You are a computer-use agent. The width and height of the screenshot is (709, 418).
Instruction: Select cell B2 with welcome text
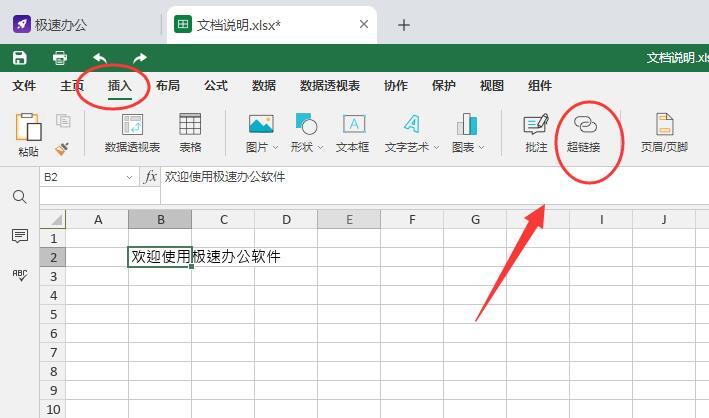tap(160, 257)
